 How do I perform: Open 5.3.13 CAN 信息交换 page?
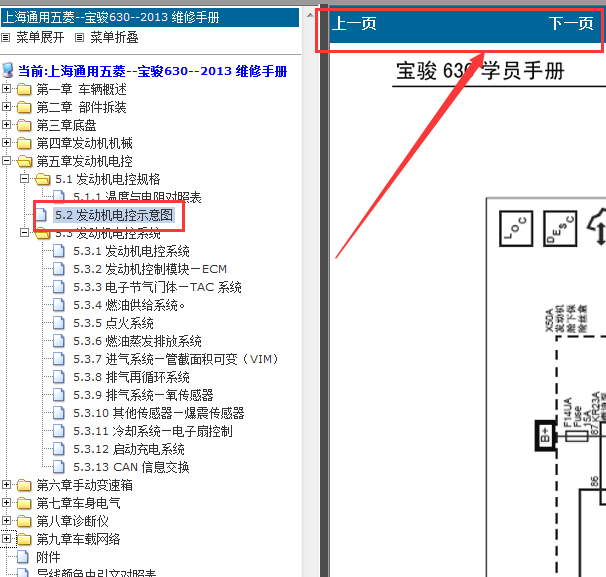131,467
